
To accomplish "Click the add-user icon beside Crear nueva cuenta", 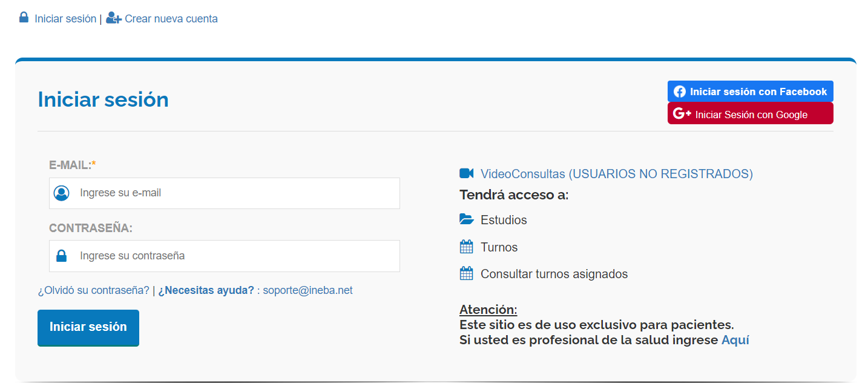I will click(x=113, y=18).
